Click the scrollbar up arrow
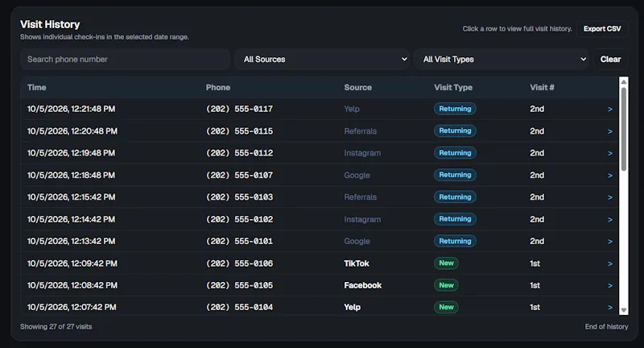 (623, 81)
